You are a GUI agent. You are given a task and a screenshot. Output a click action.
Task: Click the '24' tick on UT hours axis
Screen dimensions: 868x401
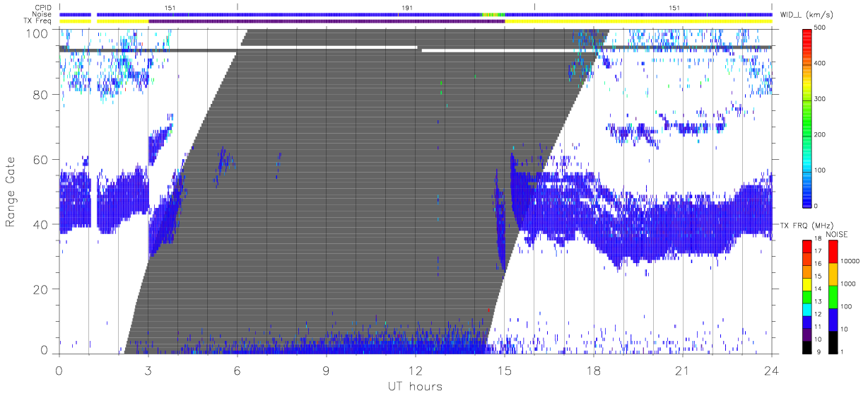point(771,370)
